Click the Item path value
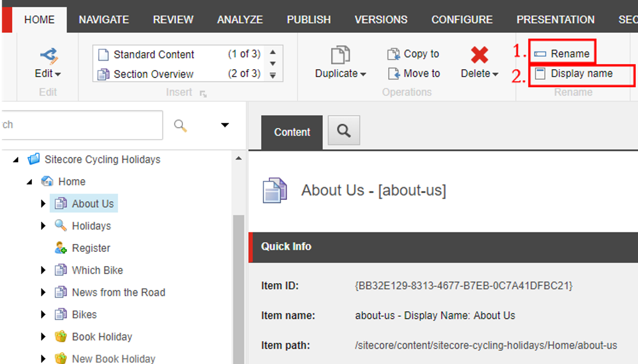This screenshot has width=638, height=364. point(486,345)
